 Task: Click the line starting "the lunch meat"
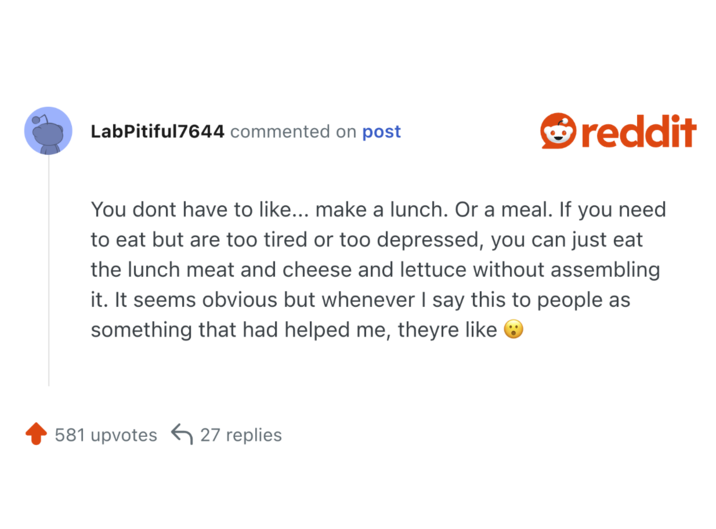[x=375, y=270]
